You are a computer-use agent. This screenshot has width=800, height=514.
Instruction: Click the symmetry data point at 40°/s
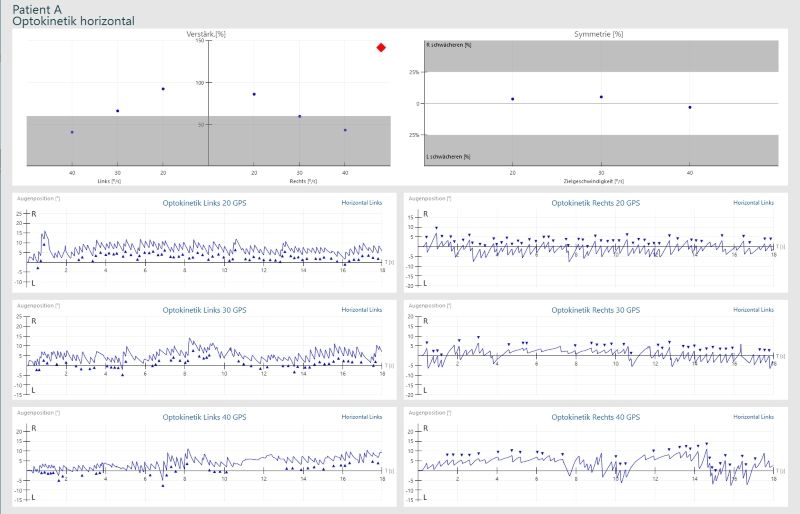tap(690, 107)
